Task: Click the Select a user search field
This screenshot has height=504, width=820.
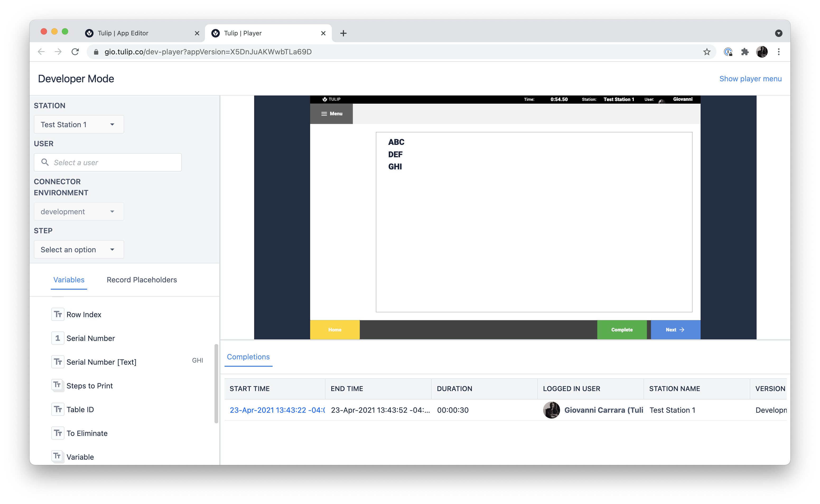Action: (x=108, y=162)
